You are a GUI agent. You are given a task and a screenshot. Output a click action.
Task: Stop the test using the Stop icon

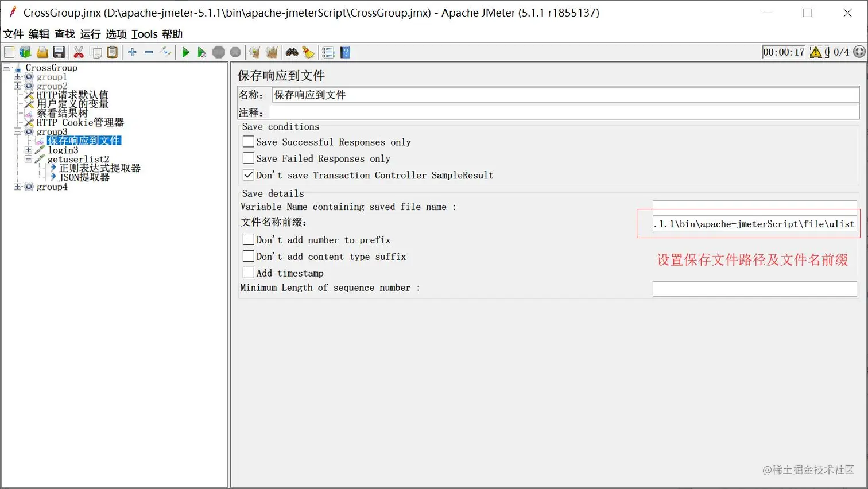tap(219, 52)
